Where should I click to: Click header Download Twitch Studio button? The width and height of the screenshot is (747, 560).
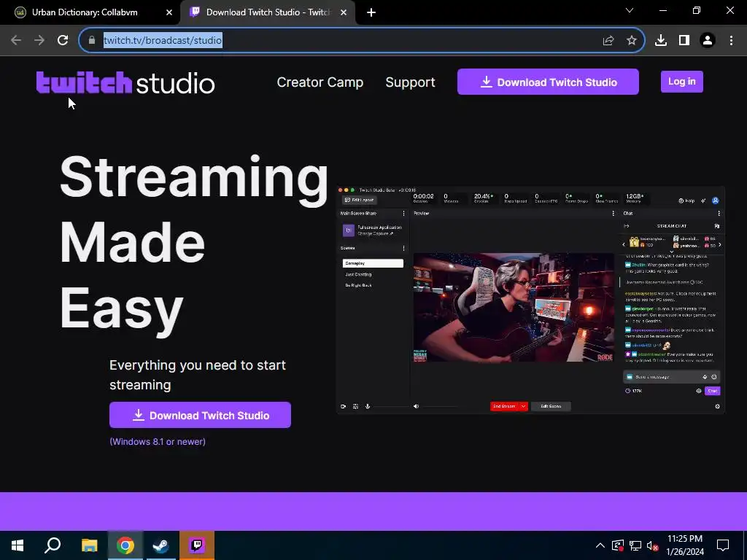click(548, 82)
